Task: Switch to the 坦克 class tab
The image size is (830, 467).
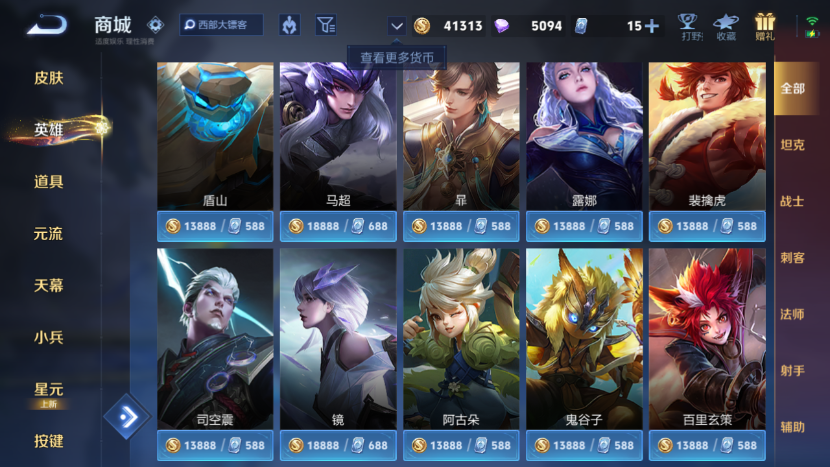Action: coord(792,145)
